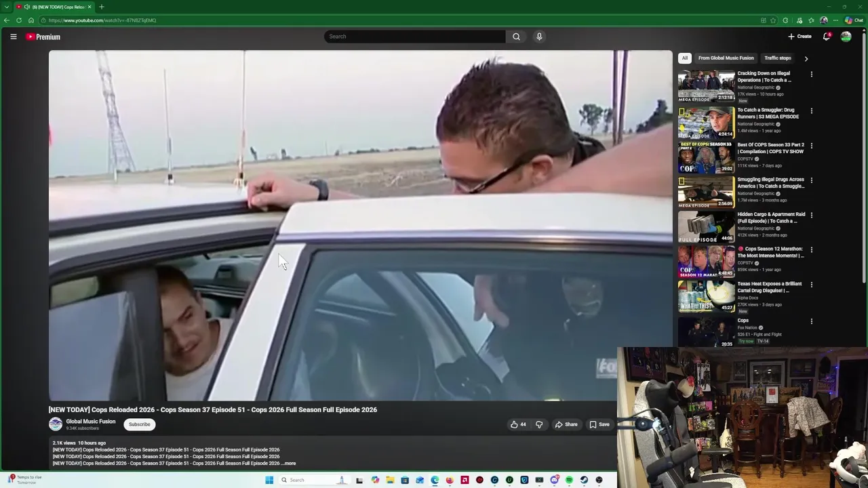The height and width of the screenshot is (488, 868).
Task: Open Best Of COPS Season 33 thumbnail
Action: 706,157
